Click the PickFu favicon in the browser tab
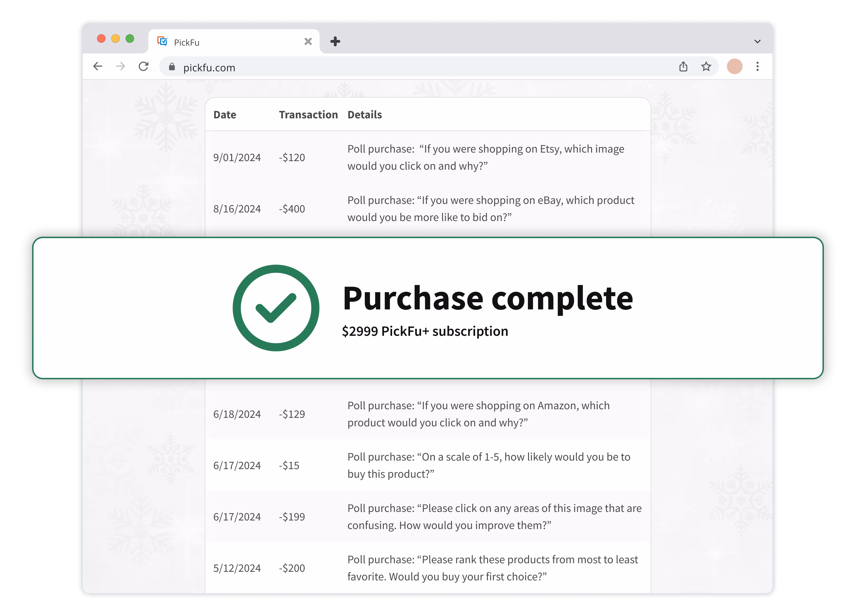Screen dimensions: 856x616 coord(163,42)
